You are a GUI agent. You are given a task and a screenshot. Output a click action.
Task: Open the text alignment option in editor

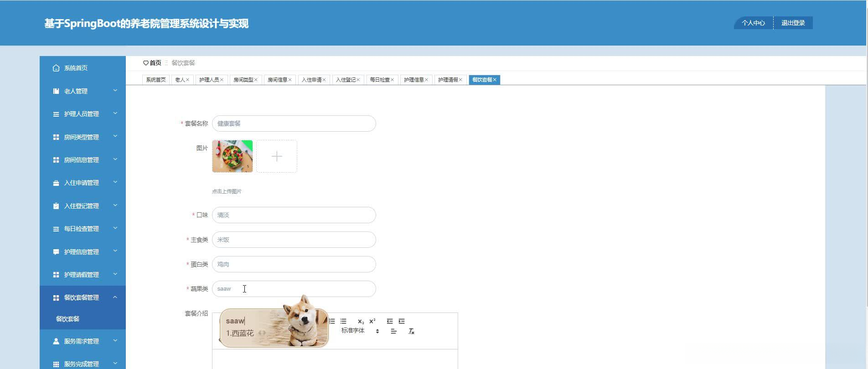coord(393,331)
